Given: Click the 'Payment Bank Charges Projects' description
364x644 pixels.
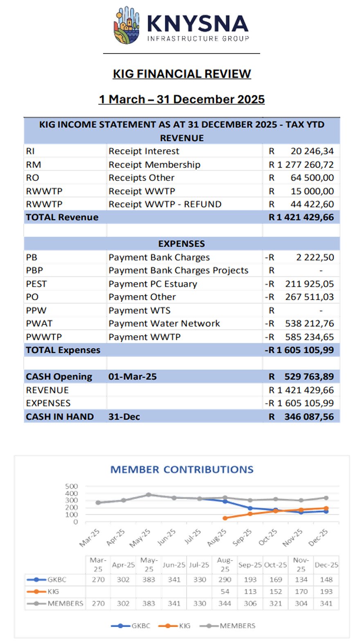Looking at the screenshot, I should click(178, 270).
